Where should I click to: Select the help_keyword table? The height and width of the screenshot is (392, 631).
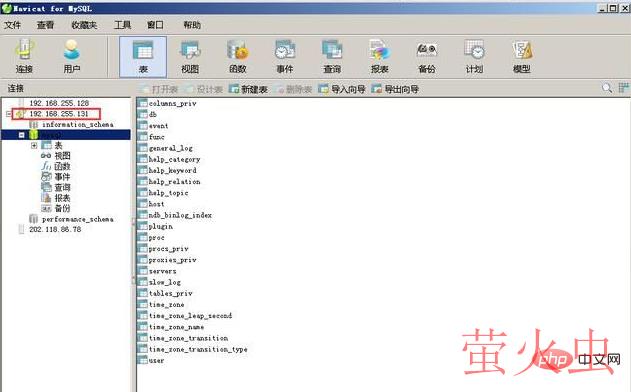172,171
